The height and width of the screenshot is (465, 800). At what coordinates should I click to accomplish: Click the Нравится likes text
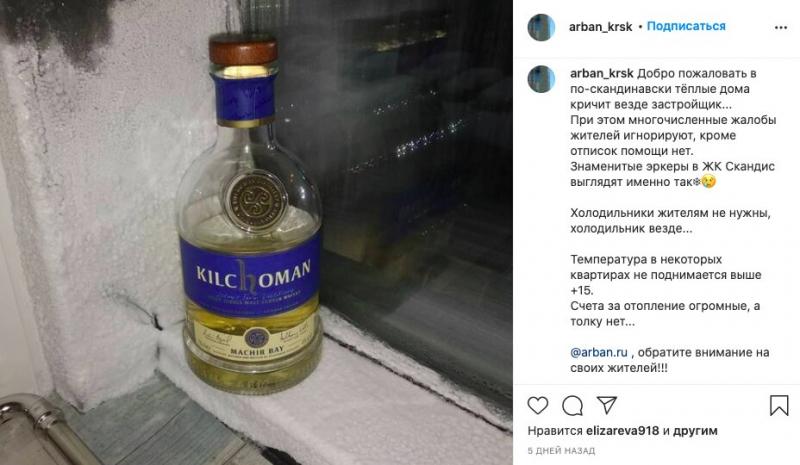tap(555, 431)
